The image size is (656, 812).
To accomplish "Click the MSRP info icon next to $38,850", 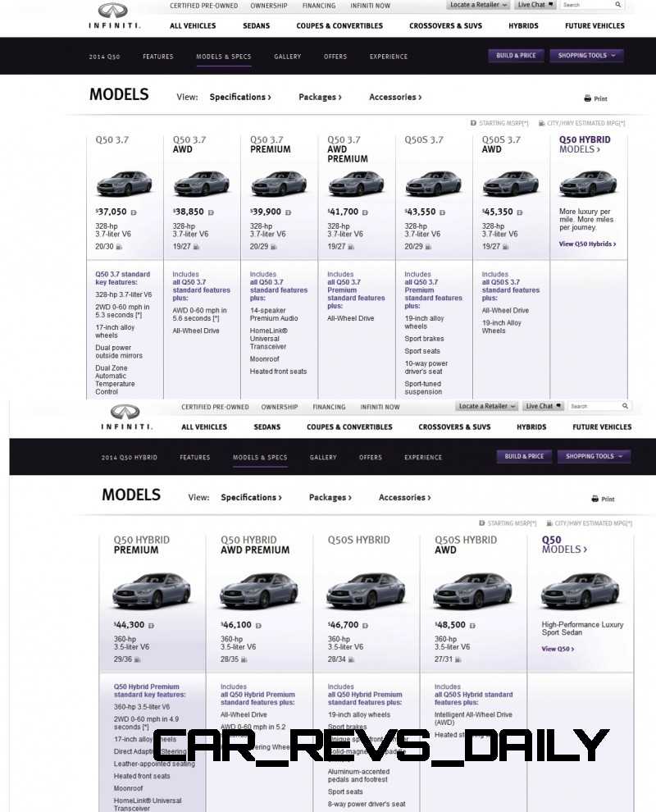I will pyautogui.click(x=211, y=212).
